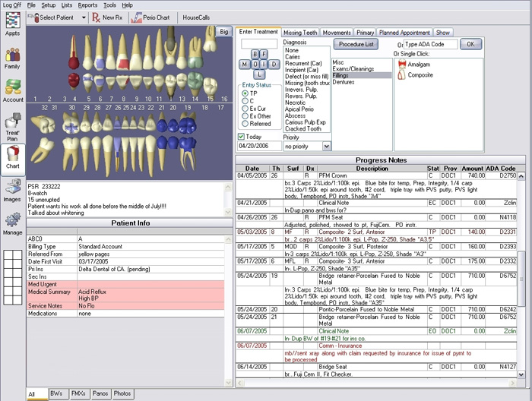The image size is (532, 401).
Task: Go to the Account module
Action: tap(12, 88)
